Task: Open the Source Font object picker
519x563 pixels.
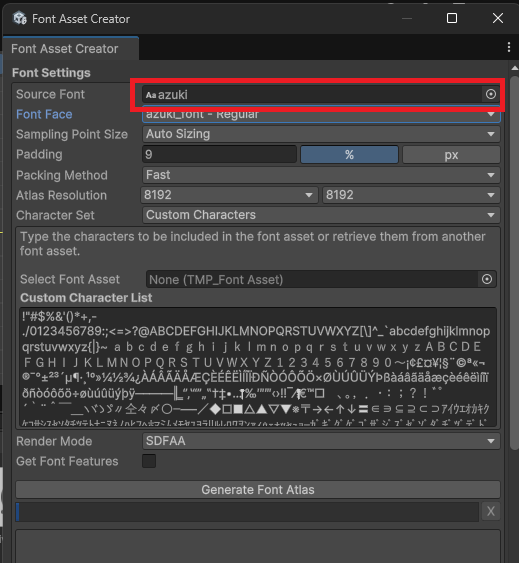Action: (x=491, y=94)
